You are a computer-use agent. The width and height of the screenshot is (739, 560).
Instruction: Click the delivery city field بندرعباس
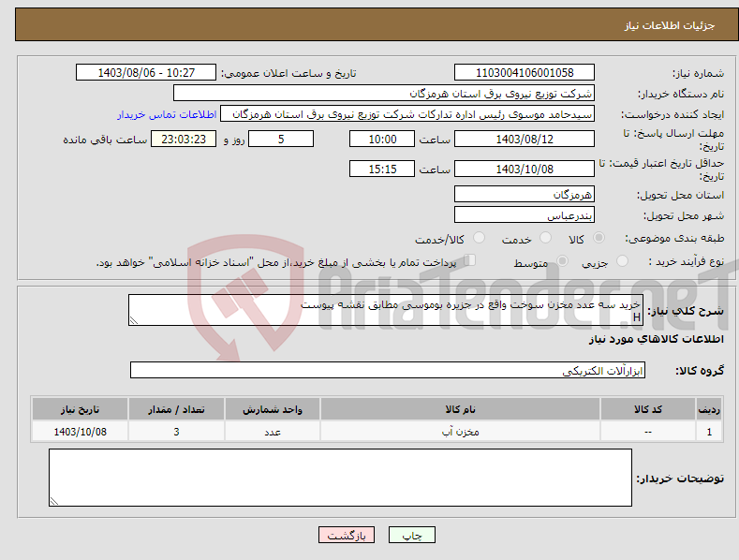pos(525,215)
